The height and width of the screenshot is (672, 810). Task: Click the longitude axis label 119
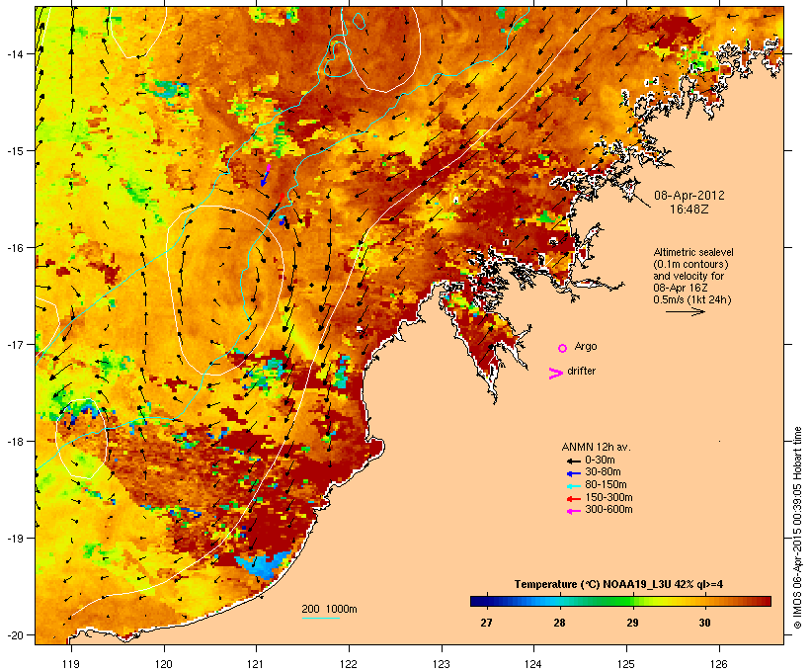(x=71, y=664)
